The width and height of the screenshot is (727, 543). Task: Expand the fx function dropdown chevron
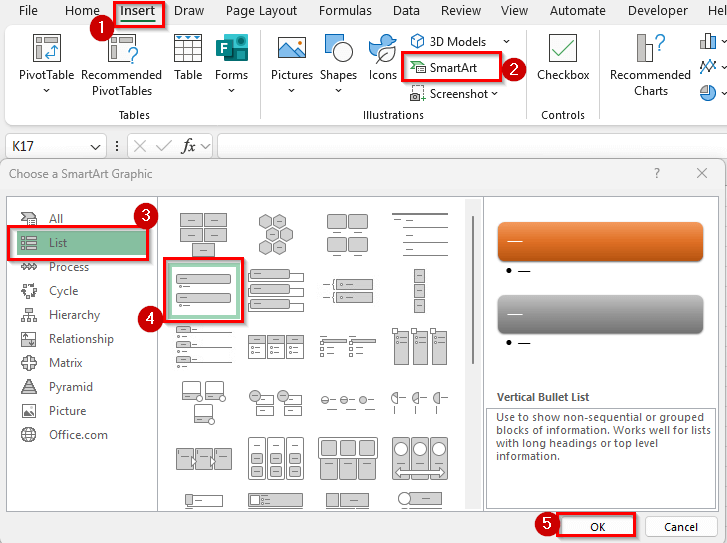pyautogui.click(x=205, y=147)
